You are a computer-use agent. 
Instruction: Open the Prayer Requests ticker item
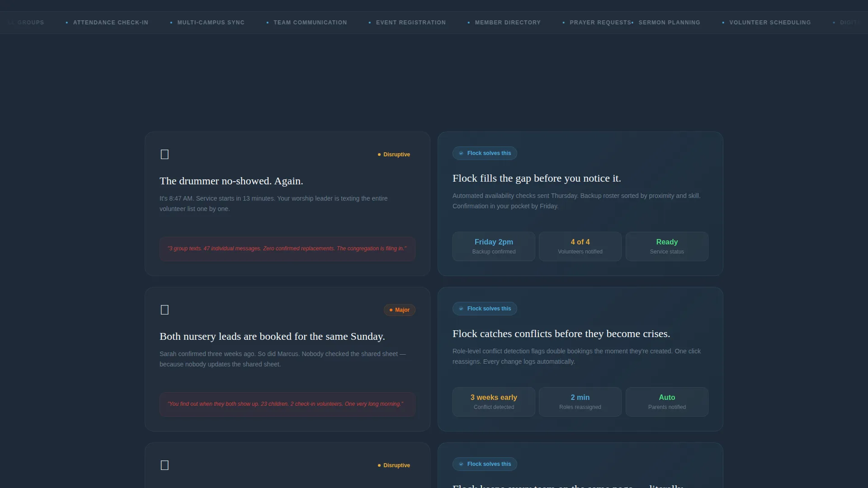[x=597, y=23]
